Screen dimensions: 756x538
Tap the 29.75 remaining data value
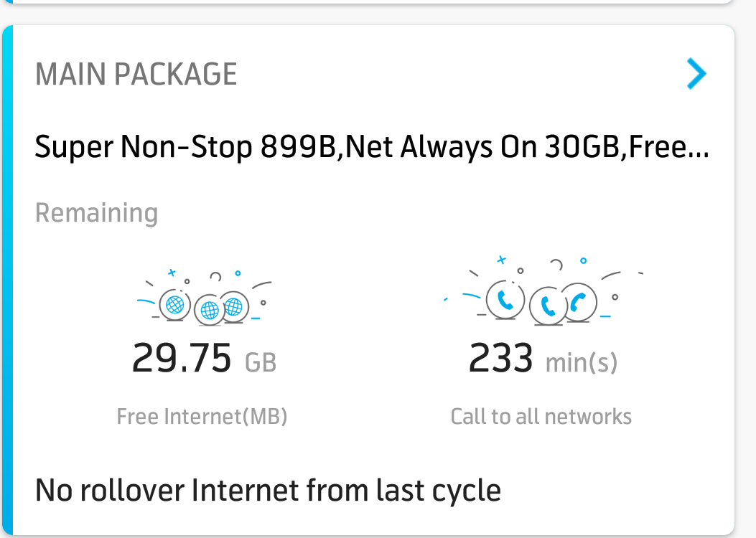(x=182, y=359)
